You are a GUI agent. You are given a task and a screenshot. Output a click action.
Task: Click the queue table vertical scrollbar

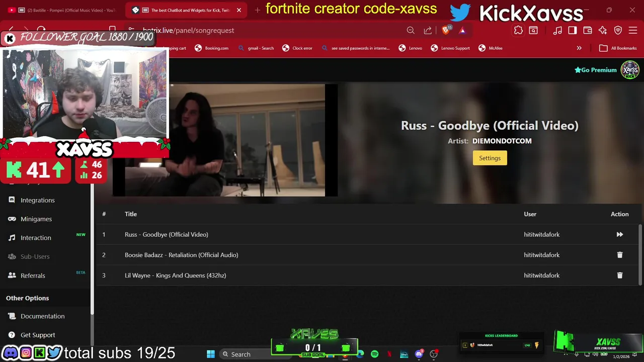click(x=640, y=254)
